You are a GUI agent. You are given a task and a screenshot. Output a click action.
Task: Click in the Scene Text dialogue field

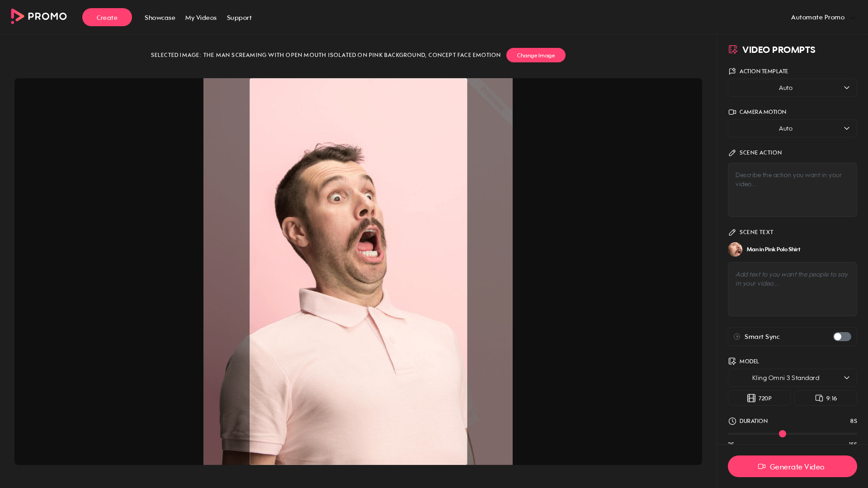(793, 289)
